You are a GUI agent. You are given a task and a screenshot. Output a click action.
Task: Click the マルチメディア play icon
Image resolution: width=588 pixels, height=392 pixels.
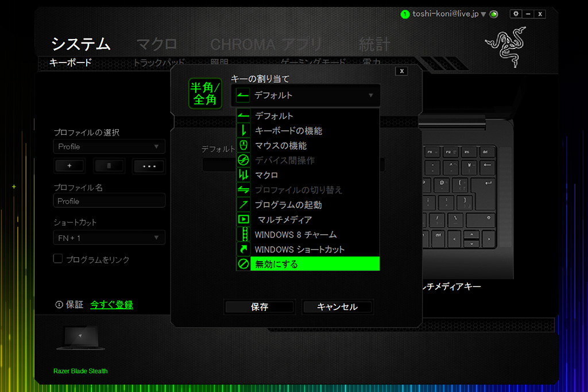point(243,220)
